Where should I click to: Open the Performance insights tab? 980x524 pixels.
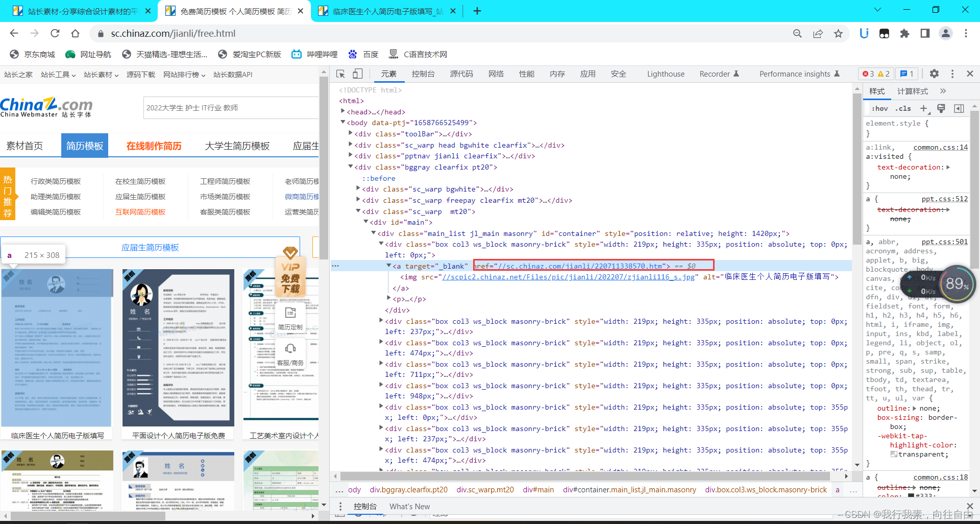click(799, 74)
